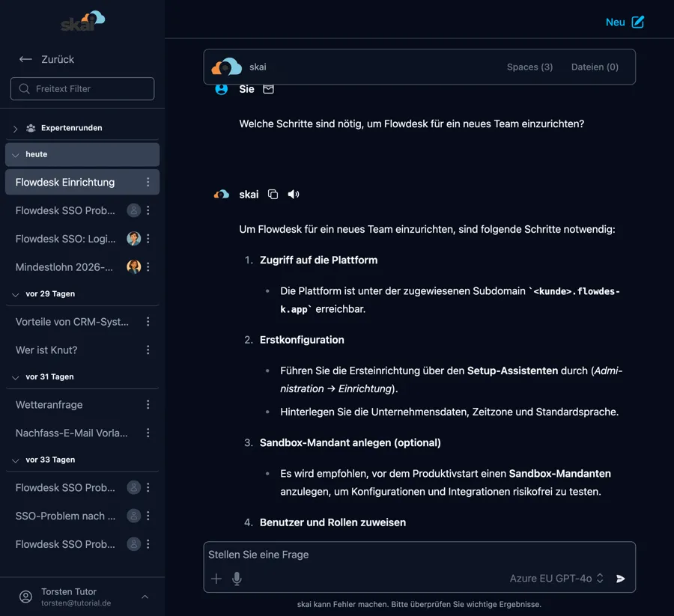Collapse the vor 31 Tagen group
The height and width of the screenshot is (616, 674).
(16, 377)
